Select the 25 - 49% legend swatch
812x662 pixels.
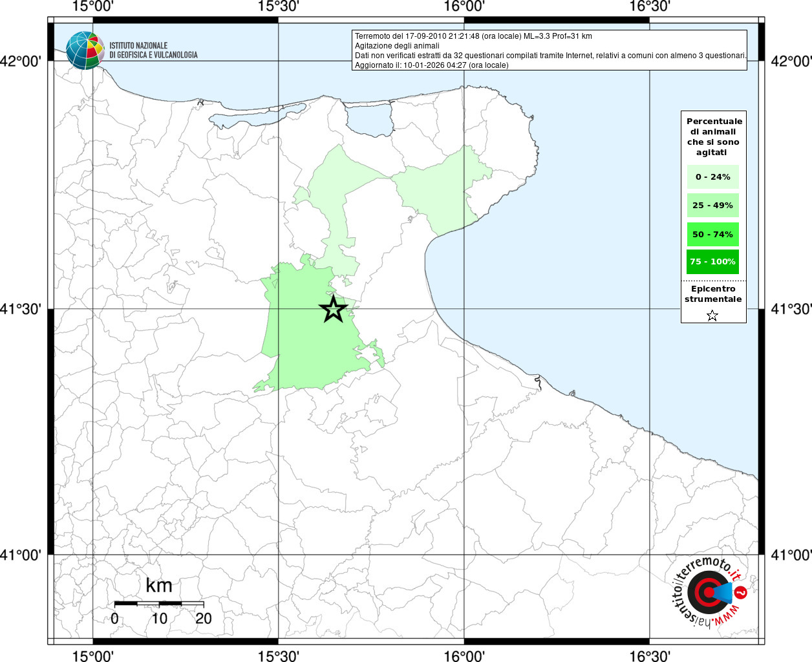point(712,206)
